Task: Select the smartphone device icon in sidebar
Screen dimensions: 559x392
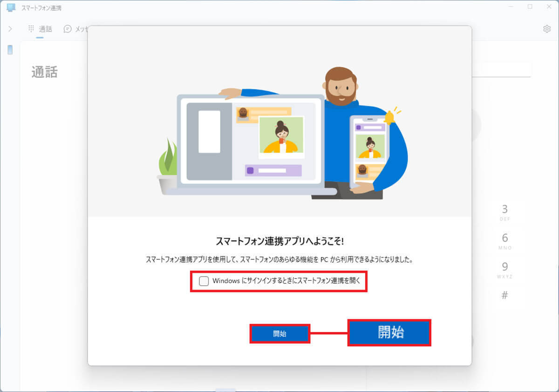Action: 10,50
